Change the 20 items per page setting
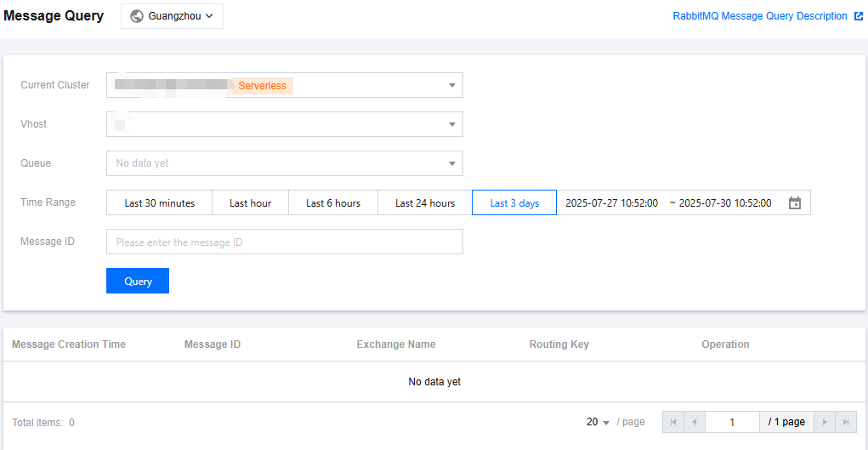868x450 pixels. [x=598, y=422]
